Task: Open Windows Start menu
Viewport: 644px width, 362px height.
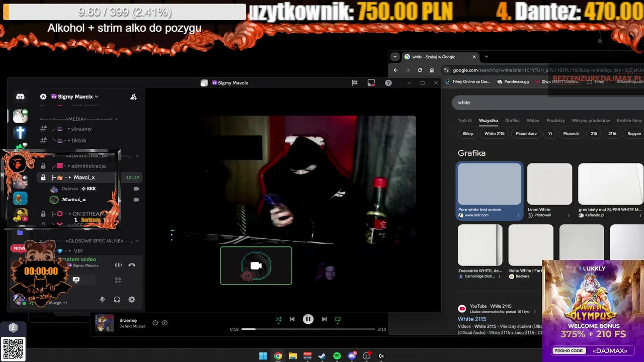Action: point(263,356)
